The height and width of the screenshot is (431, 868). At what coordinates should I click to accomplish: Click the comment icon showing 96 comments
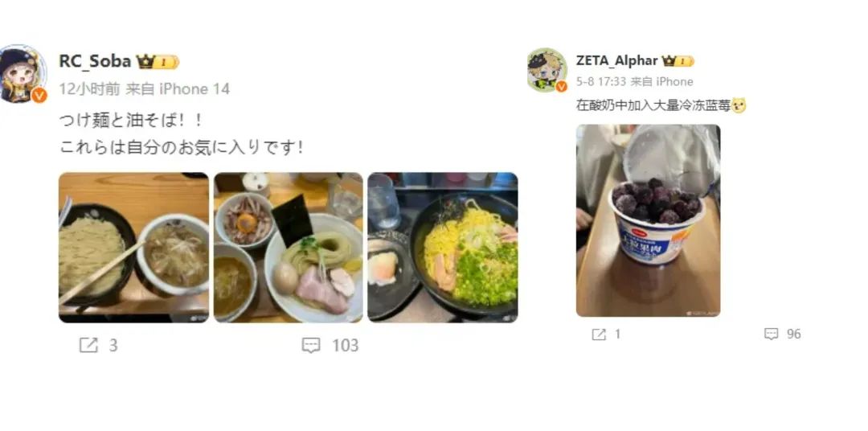point(771,334)
